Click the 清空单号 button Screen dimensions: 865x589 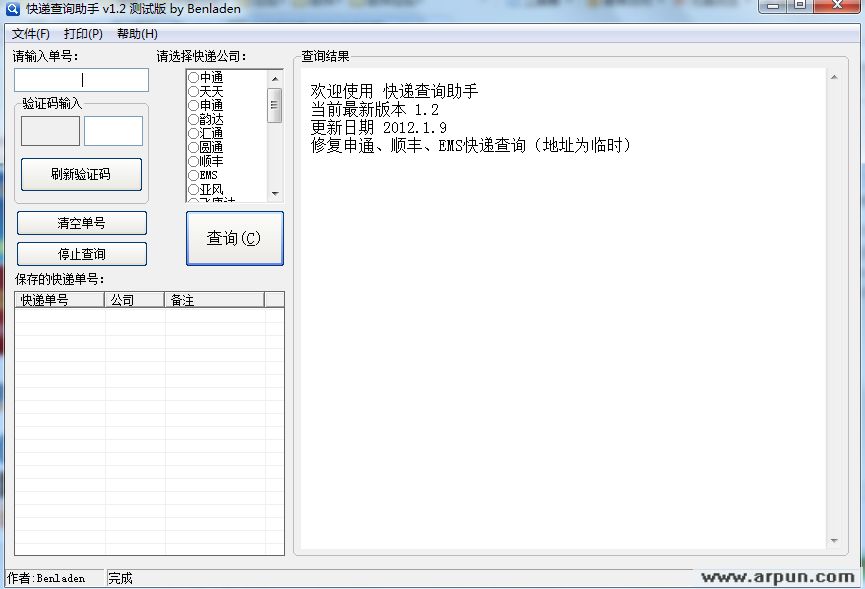tap(82, 223)
